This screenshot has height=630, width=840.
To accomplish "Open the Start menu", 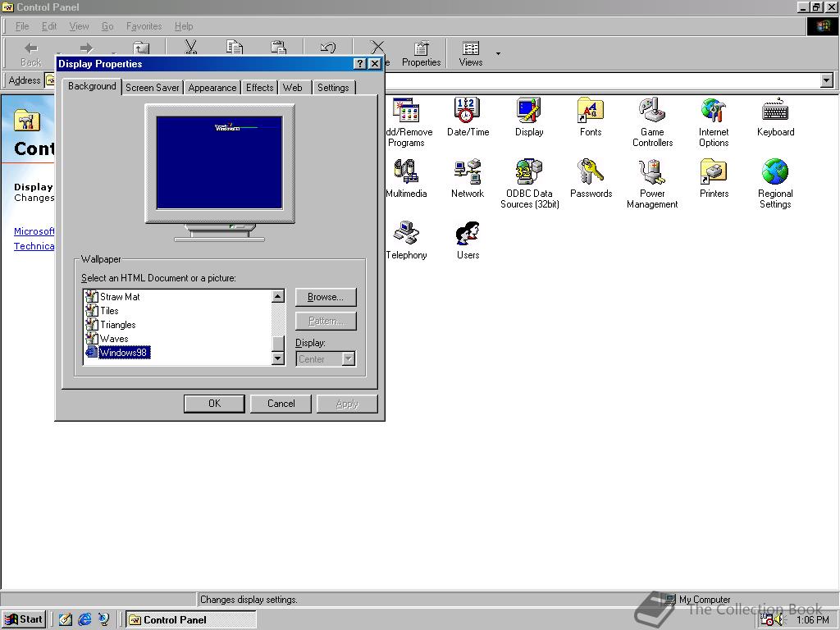I will (24, 620).
